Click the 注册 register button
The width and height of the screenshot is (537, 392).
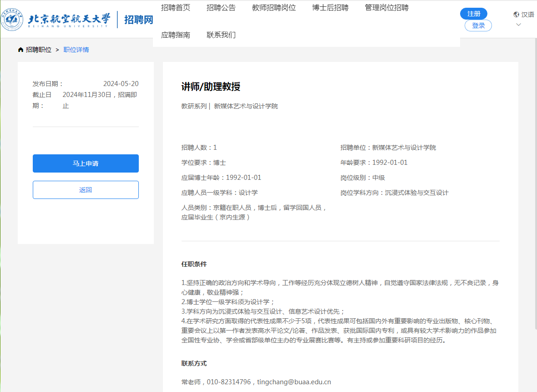pos(474,14)
